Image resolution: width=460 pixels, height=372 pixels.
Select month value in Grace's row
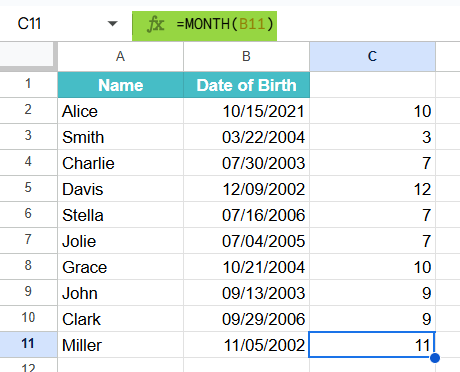click(x=372, y=267)
